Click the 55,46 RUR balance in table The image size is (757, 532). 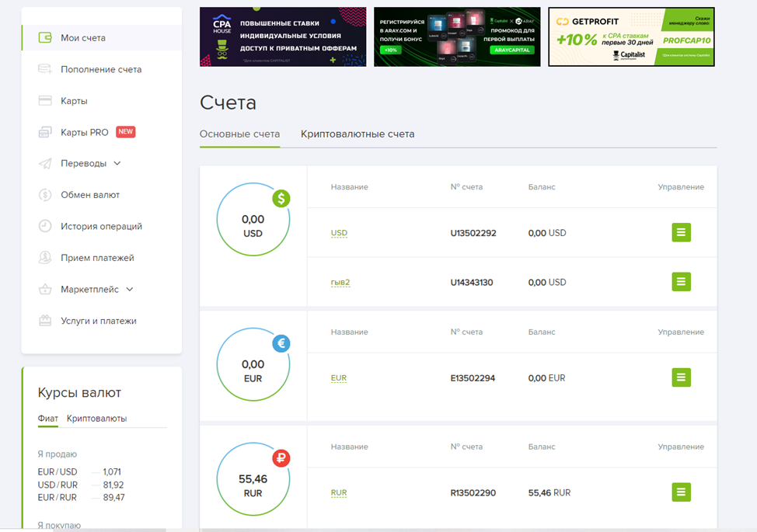click(x=549, y=493)
